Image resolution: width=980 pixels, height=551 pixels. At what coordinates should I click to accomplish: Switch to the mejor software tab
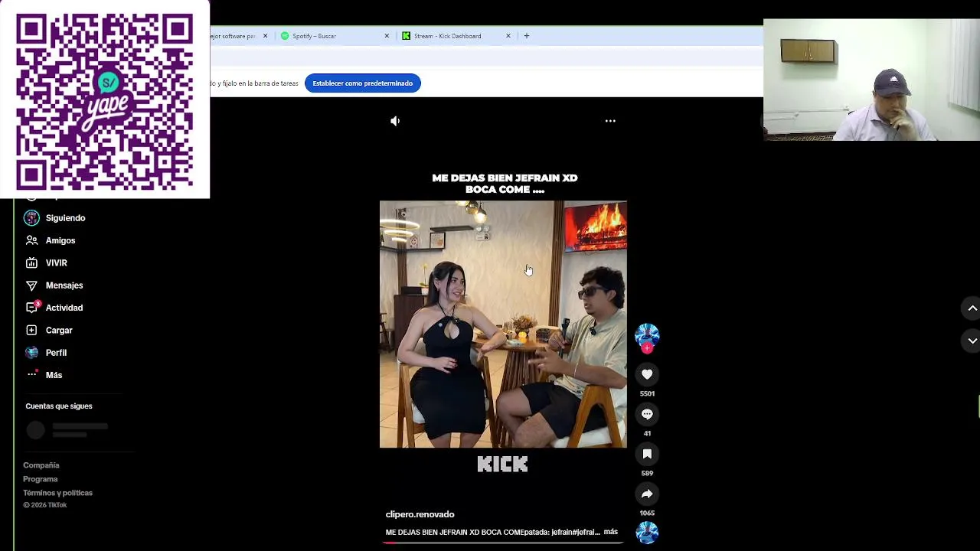[233, 36]
